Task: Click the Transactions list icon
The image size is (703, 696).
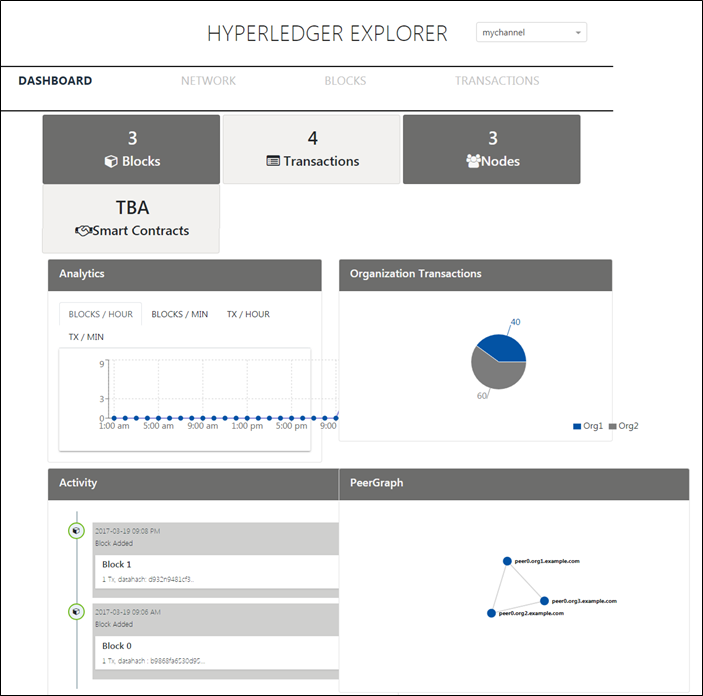Action: click(x=273, y=161)
